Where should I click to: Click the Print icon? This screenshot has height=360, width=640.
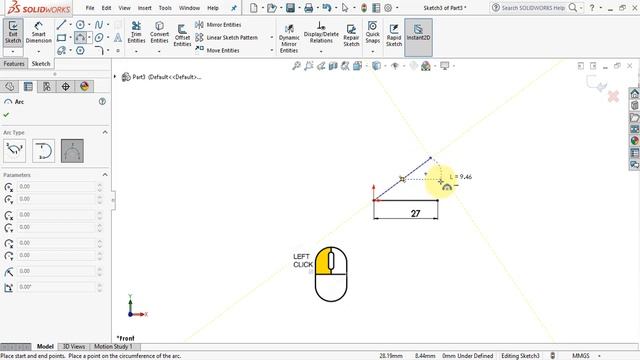(309, 8)
